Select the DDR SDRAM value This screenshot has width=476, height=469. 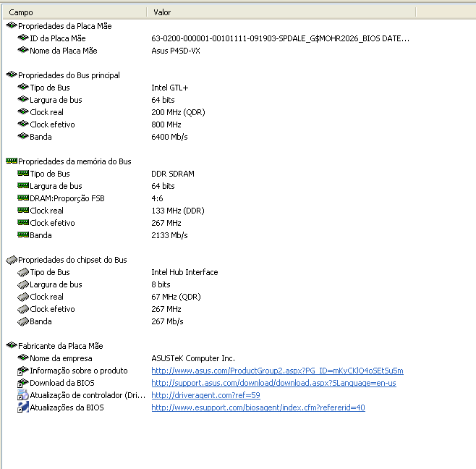(173, 174)
